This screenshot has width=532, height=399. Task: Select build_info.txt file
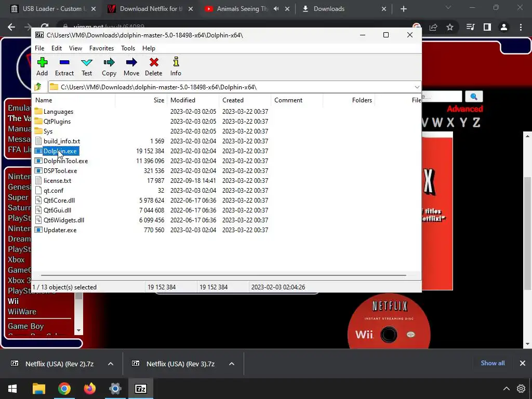62,141
